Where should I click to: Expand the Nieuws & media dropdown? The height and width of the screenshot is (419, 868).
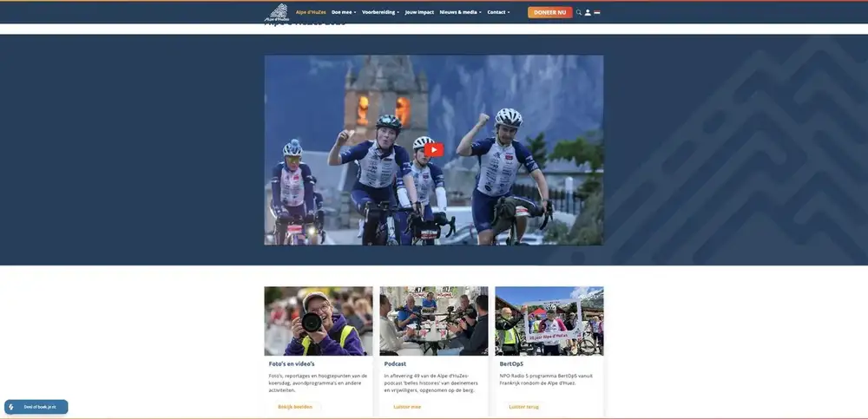tap(461, 12)
